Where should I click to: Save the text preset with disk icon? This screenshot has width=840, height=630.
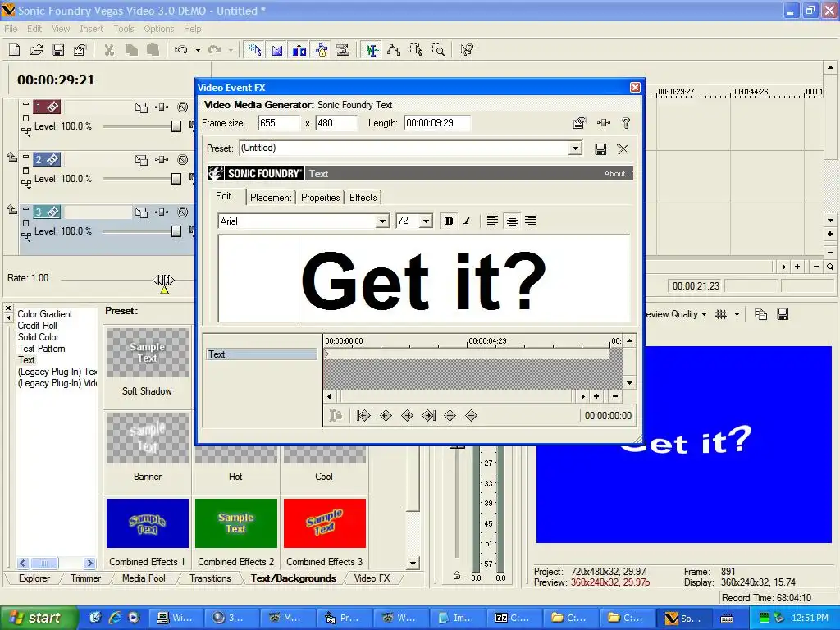pyautogui.click(x=600, y=149)
